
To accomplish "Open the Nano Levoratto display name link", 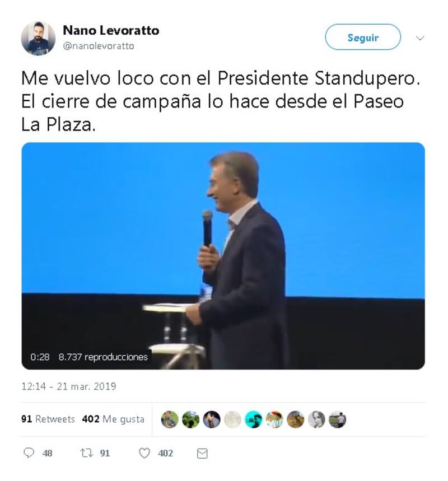I will click(111, 30).
